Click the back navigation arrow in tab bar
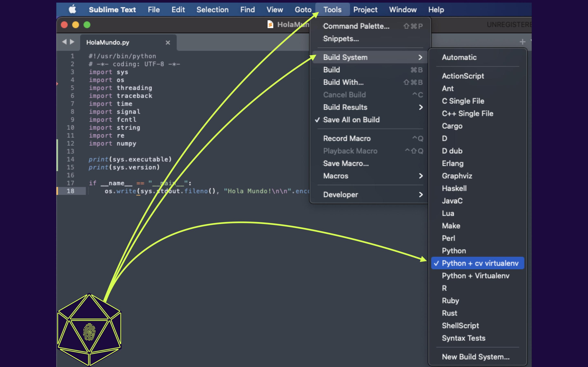 [x=64, y=42]
